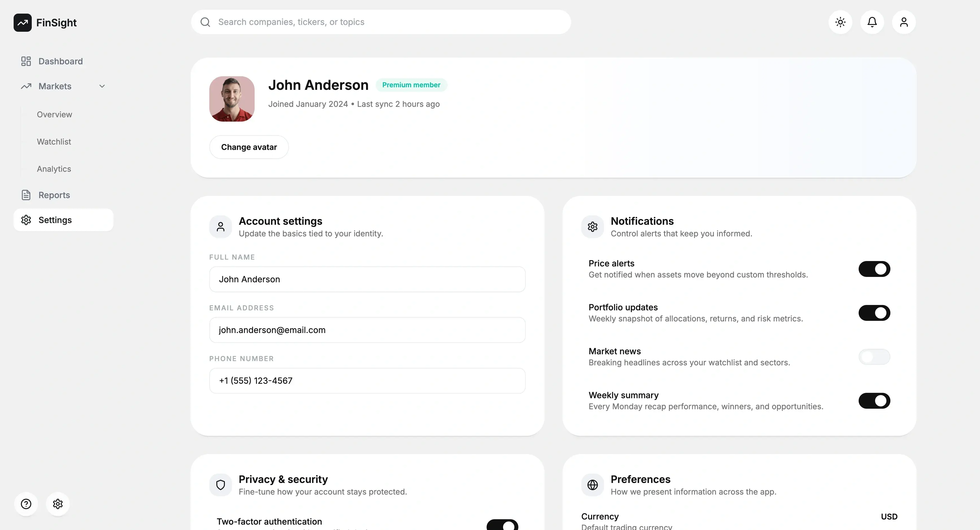Image resolution: width=980 pixels, height=530 pixels.
Task: Disable Price alerts notifications
Action: click(x=874, y=269)
